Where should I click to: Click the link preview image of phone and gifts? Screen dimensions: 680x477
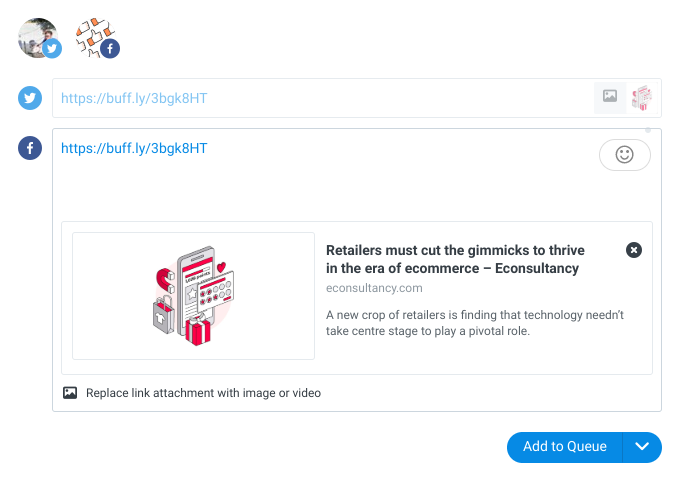pos(193,296)
